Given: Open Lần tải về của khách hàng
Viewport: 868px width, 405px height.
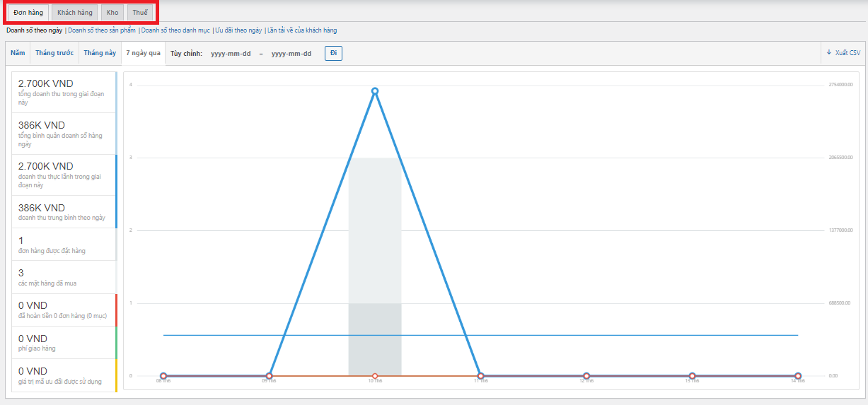Looking at the screenshot, I should click(302, 30).
